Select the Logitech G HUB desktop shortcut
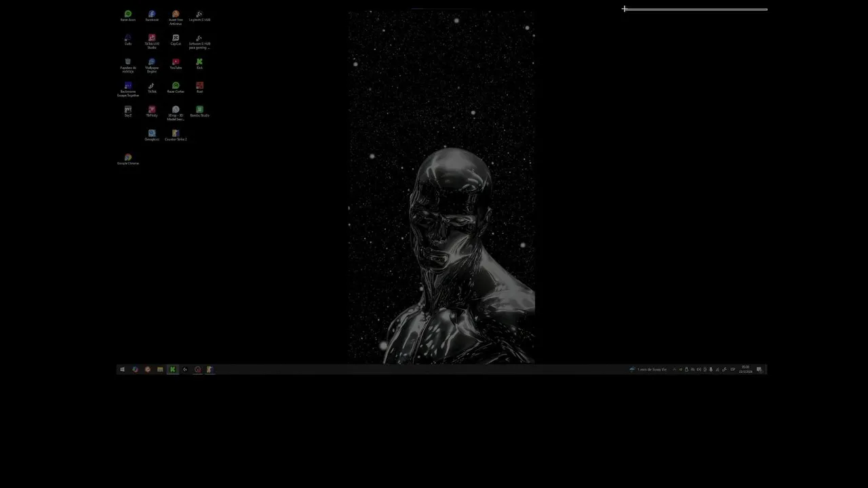Viewport: 868px width, 488px height. tap(199, 16)
